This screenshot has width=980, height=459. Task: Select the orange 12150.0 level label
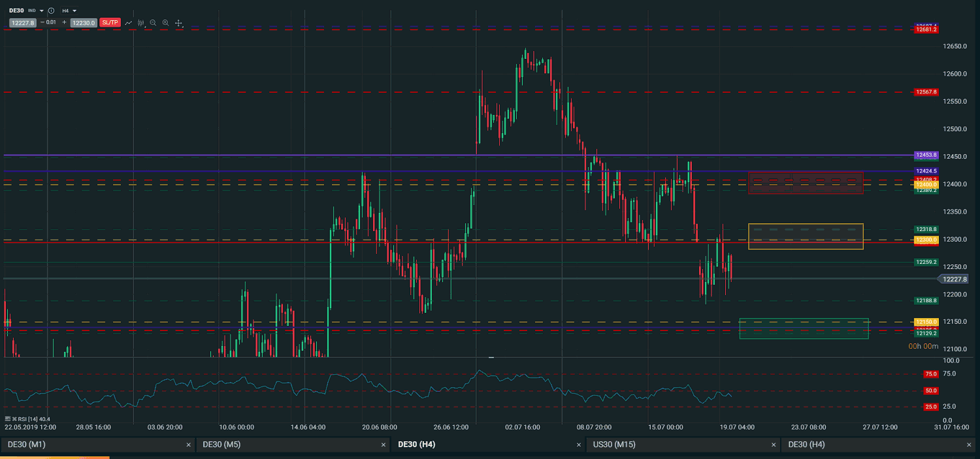[926, 322]
